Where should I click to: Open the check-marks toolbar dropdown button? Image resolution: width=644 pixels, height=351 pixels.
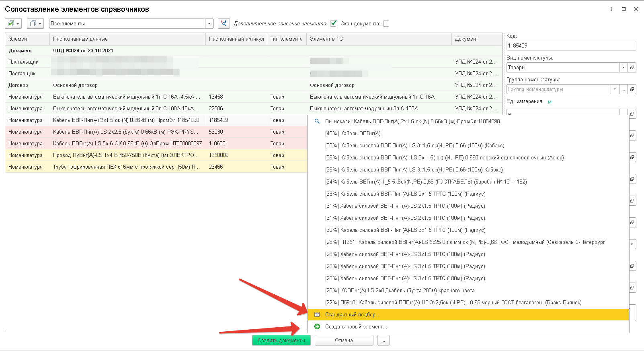(13, 23)
